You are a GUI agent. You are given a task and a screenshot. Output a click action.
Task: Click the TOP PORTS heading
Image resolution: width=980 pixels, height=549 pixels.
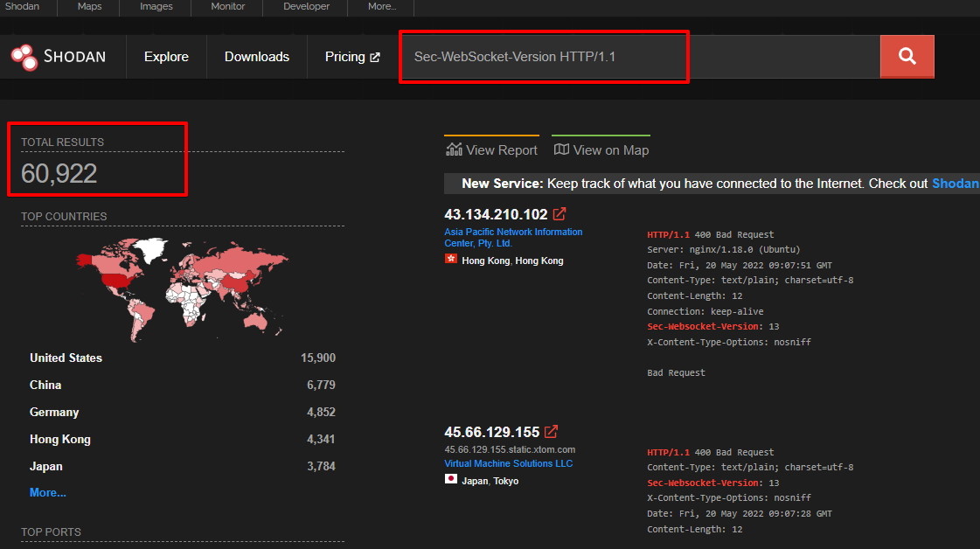click(52, 532)
